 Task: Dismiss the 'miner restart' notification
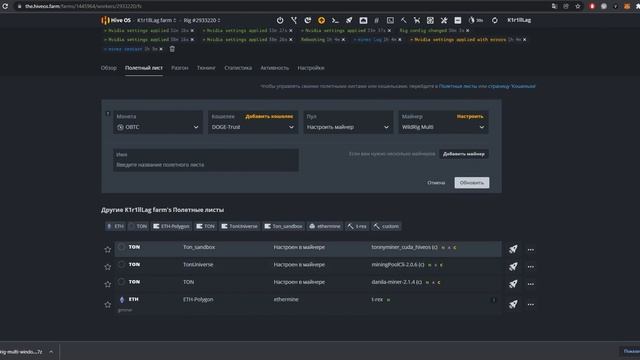pyautogui.click(x=161, y=49)
